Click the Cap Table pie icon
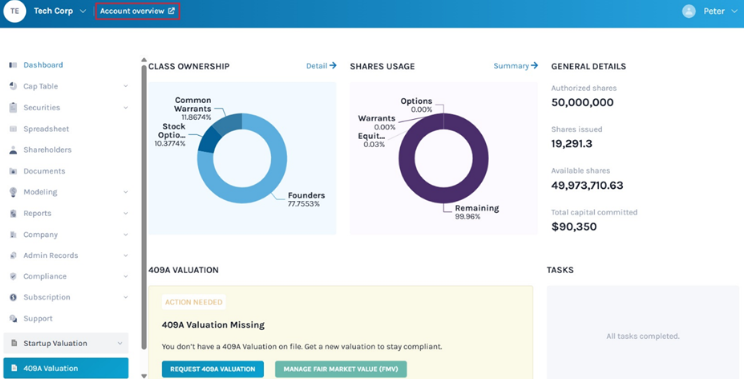744x379 pixels. point(13,86)
